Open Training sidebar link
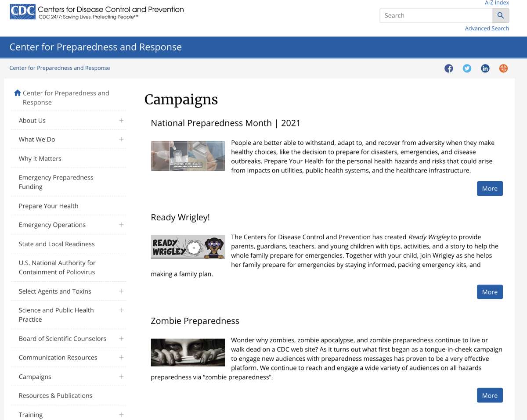 [31, 415]
